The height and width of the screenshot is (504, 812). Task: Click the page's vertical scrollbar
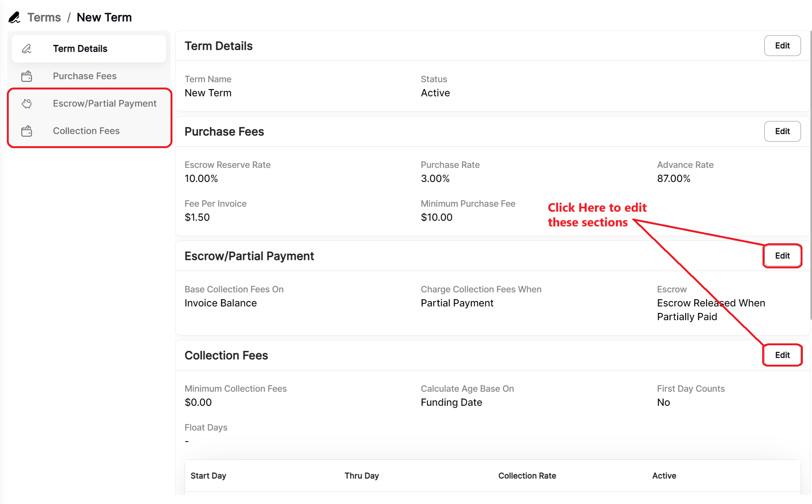(x=810, y=175)
